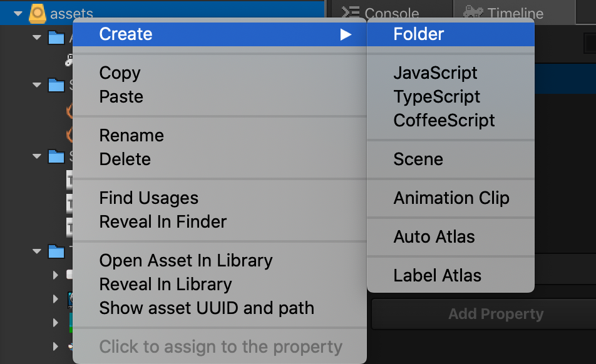Click the assets database icon
Viewport: 596px width, 364px height.
pos(38,13)
